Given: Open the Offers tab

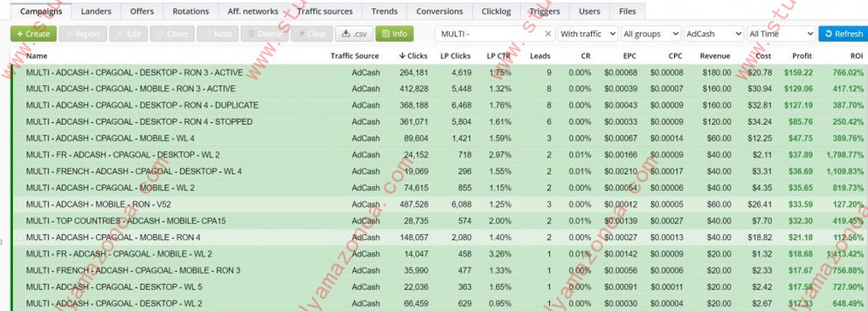Looking at the screenshot, I should click(x=141, y=11).
